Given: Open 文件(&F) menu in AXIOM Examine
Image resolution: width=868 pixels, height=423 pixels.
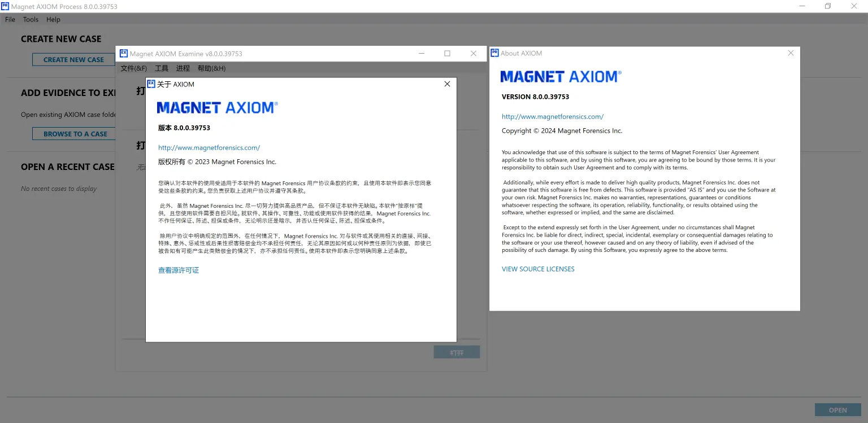Looking at the screenshot, I should [x=134, y=68].
